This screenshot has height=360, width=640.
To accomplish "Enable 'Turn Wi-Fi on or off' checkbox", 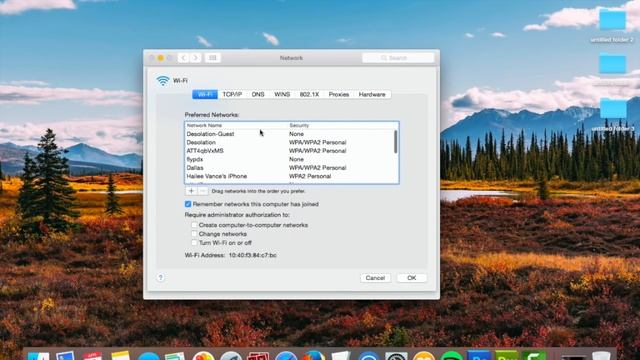I will tap(194, 243).
